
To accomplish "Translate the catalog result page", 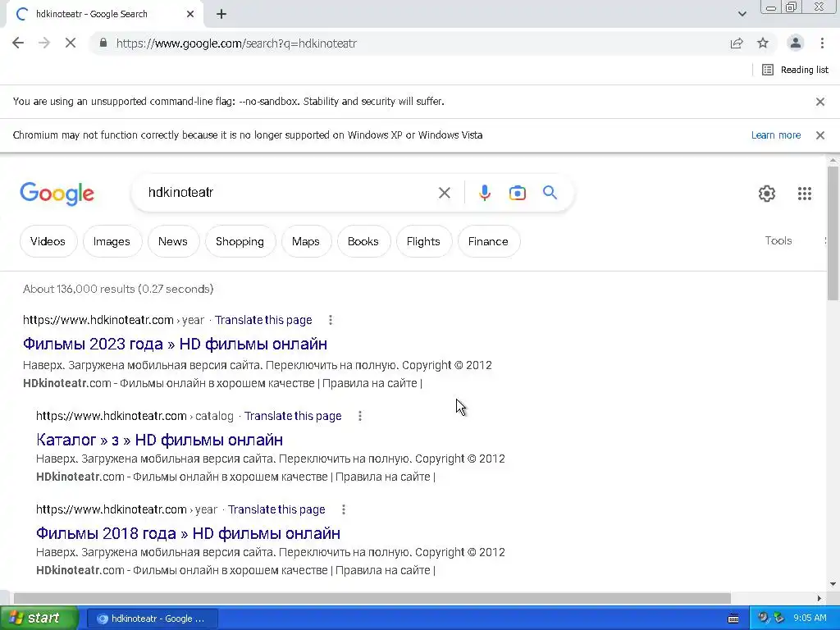I will click(x=293, y=416).
